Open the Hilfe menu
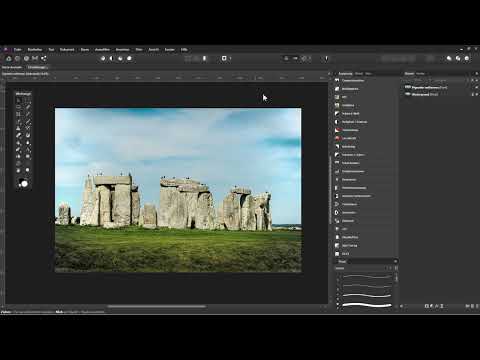 [184, 49]
